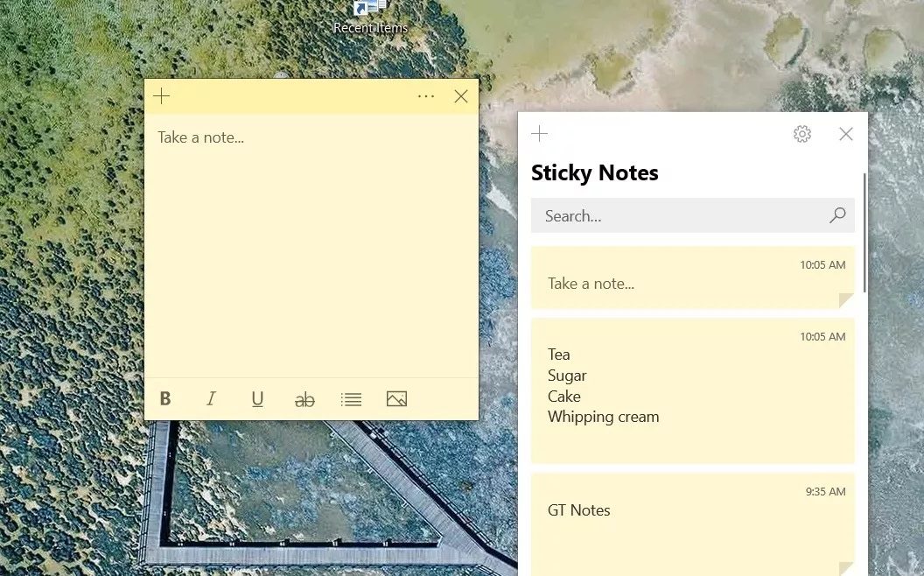Open the three-dot menu on the yellow note
This screenshot has height=576, width=924.
(425, 96)
